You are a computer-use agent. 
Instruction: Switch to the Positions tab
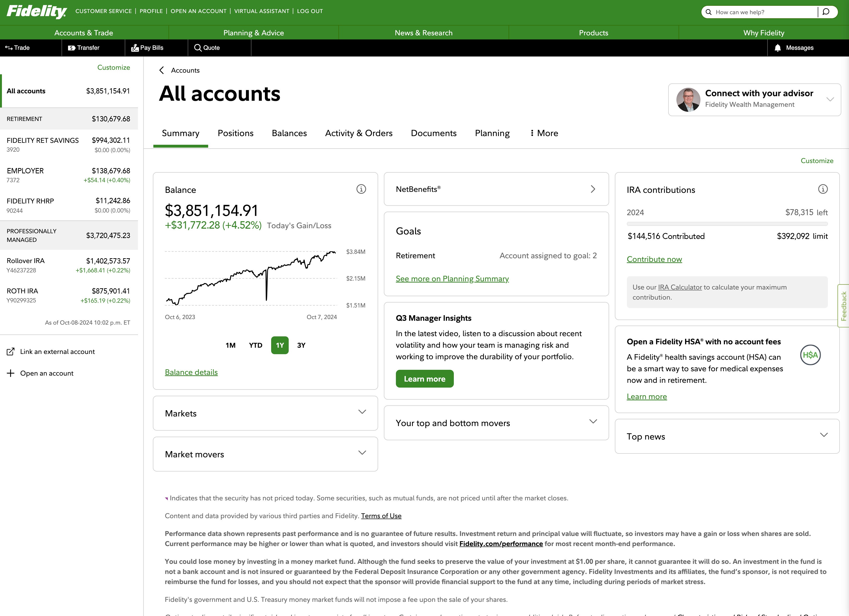click(236, 133)
